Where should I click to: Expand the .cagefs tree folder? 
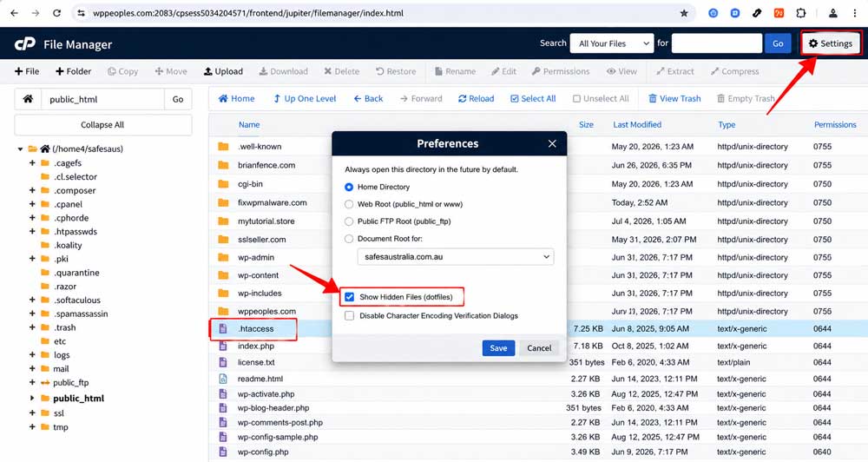(32, 163)
